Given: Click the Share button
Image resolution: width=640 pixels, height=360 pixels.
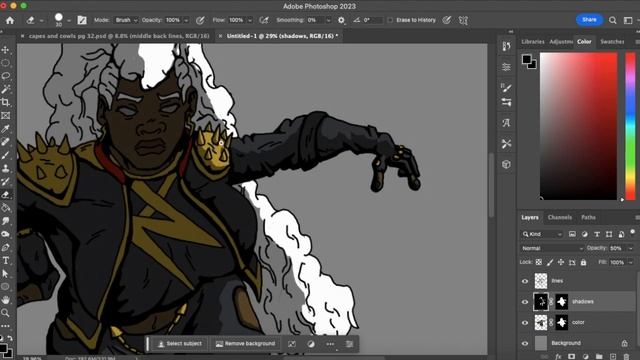Looking at the screenshot, I should [589, 20].
